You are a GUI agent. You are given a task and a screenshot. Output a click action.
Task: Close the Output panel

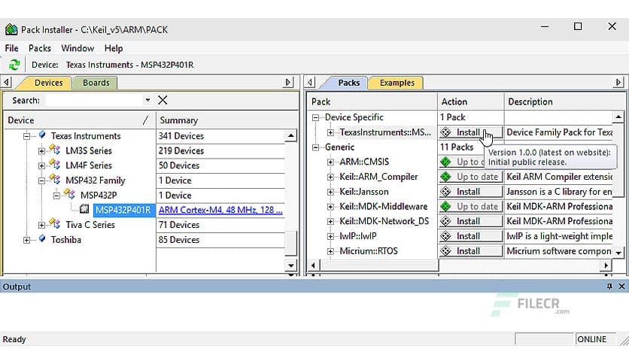(621, 287)
